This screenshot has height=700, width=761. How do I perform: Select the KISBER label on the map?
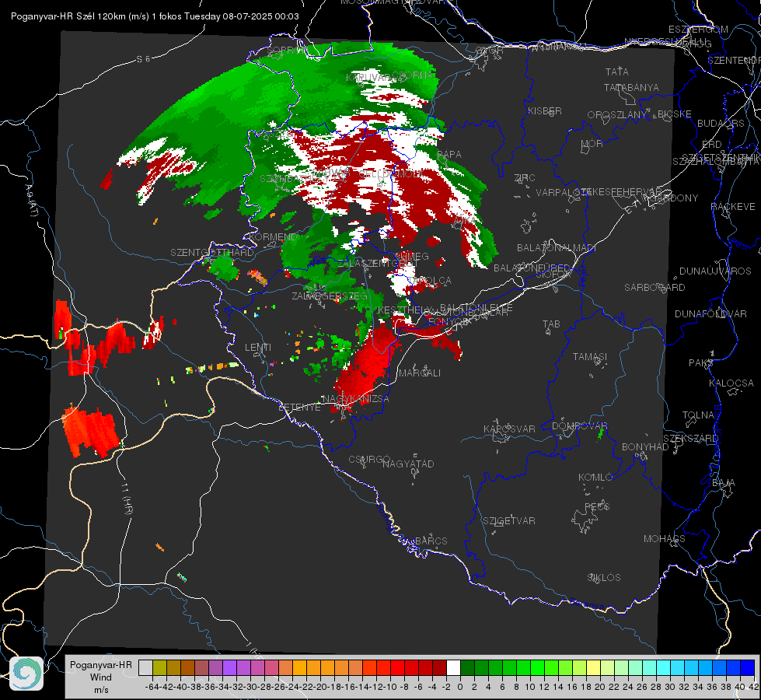point(545,110)
